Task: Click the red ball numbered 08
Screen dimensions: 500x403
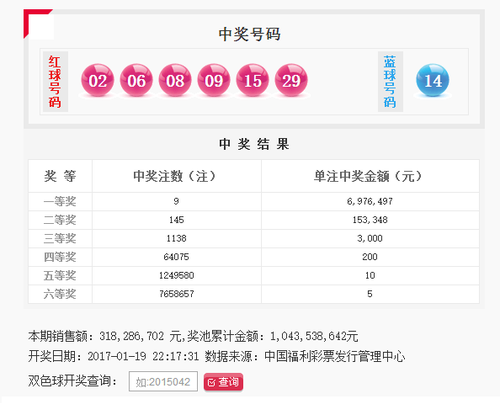Action: (x=175, y=80)
